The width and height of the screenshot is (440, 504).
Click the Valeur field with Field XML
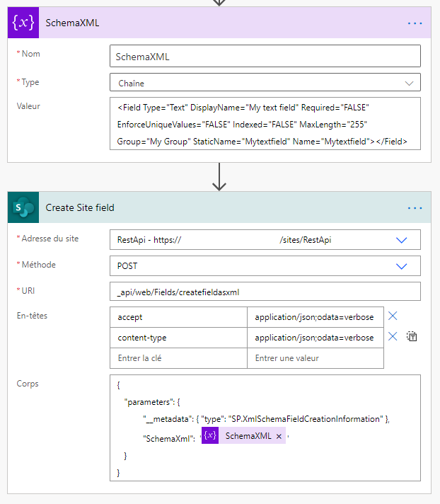pyautogui.click(x=265, y=124)
